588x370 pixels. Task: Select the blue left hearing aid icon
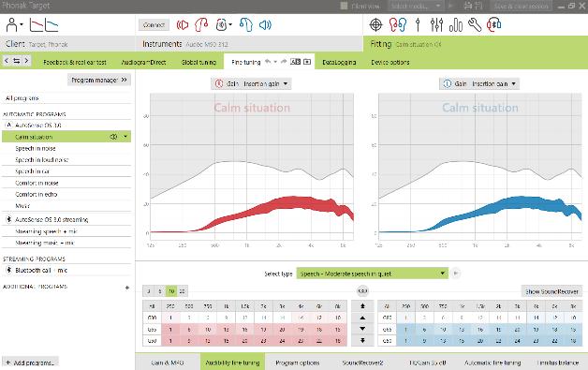click(246, 25)
